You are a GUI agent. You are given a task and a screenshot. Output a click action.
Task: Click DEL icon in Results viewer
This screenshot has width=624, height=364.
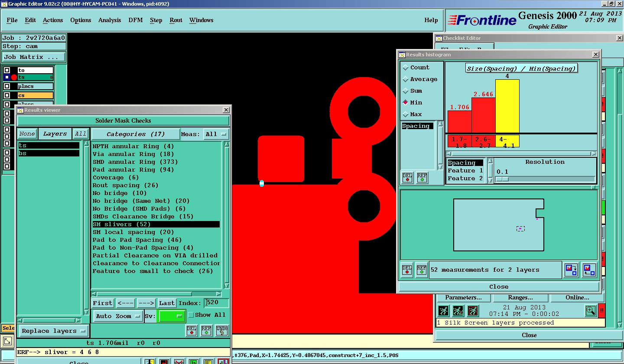pos(192,331)
